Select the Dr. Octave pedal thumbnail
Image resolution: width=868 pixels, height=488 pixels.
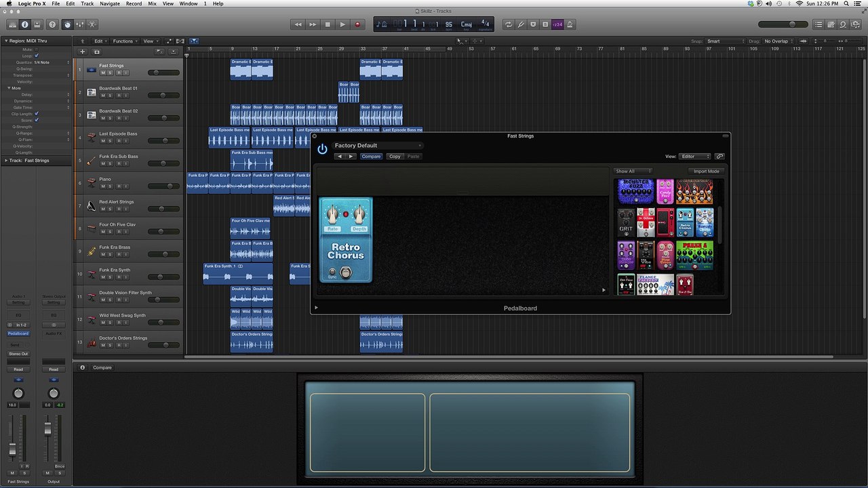pyautogui.click(x=646, y=223)
